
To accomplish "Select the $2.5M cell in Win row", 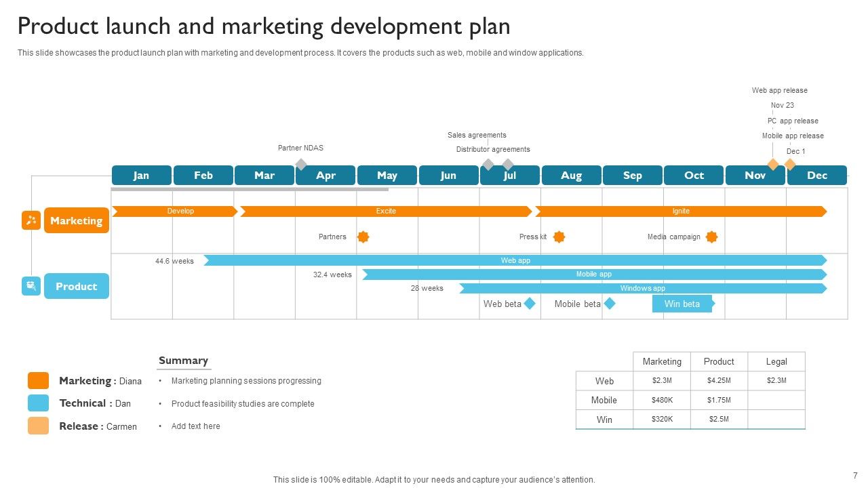I will [718, 419].
